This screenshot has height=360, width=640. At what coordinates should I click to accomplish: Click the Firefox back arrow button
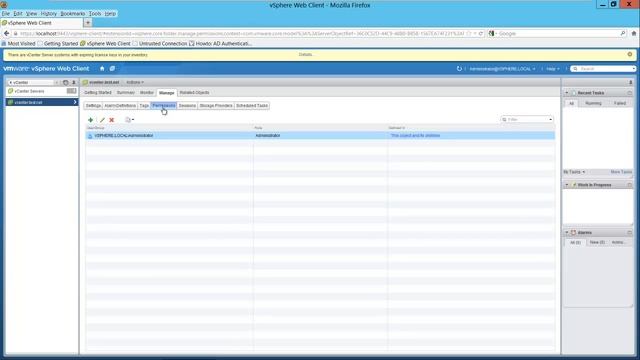point(7,33)
